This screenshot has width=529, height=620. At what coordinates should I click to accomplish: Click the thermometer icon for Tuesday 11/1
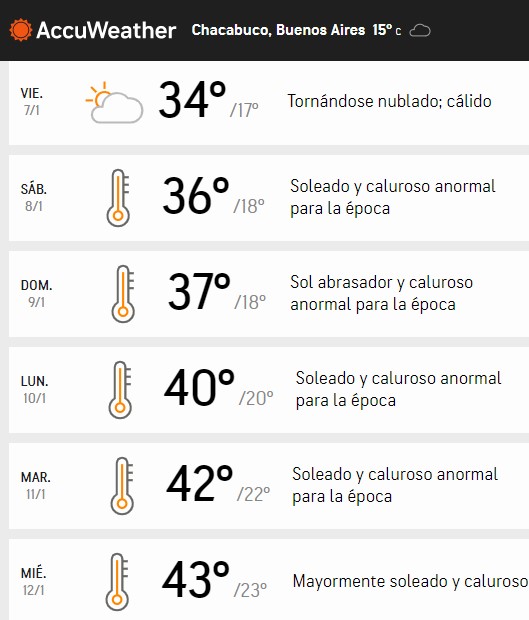coord(122,486)
